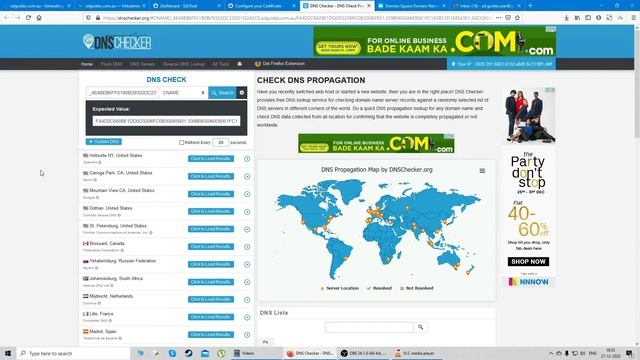Click the Windows taskbar search box
The width and height of the screenshot is (640, 360).
point(73,353)
